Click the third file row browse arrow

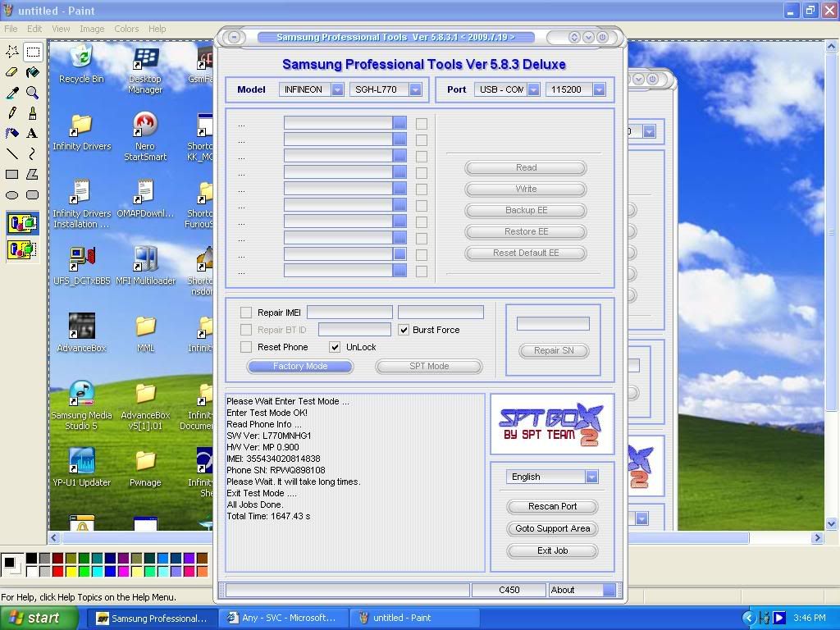point(399,155)
